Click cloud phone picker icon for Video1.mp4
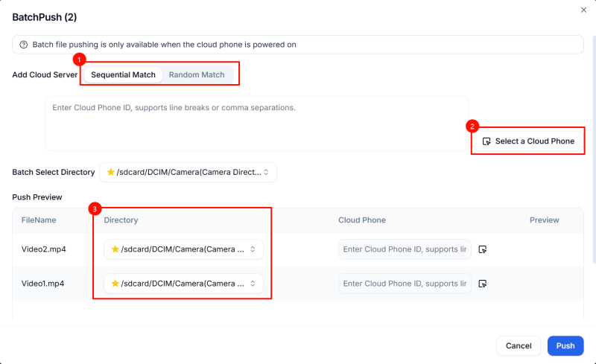The height and width of the screenshot is (364, 596). tap(483, 284)
